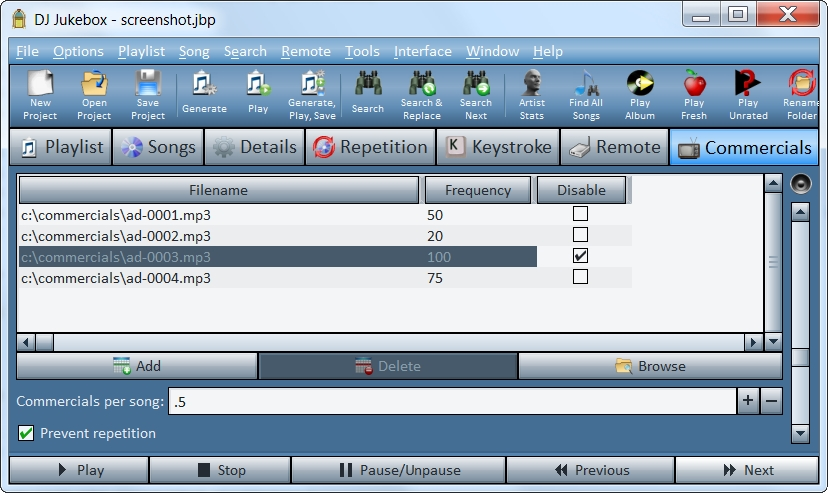Click the Stop playback button
Screen dimensions: 828x493
pyautogui.click(x=220, y=470)
